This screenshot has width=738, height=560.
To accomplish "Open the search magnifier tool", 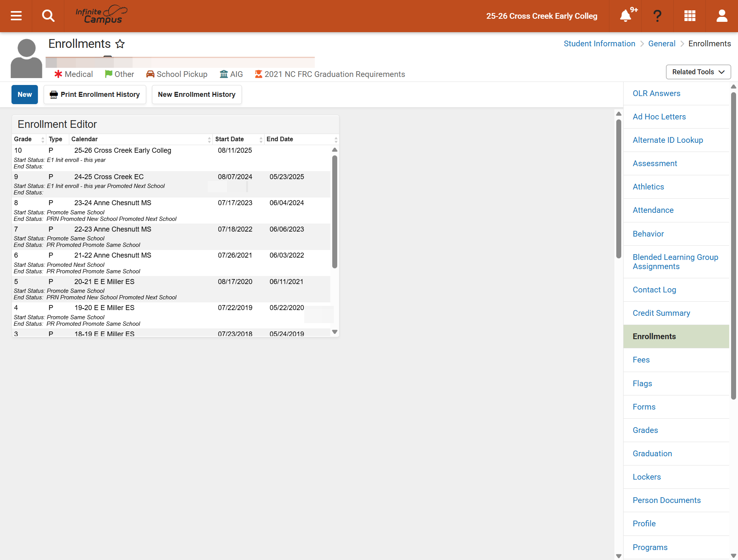I will pyautogui.click(x=48, y=16).
